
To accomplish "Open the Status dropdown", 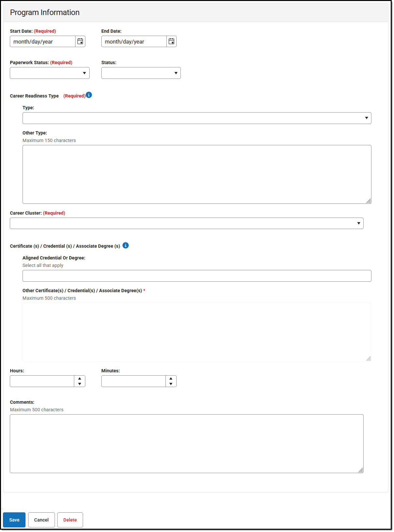I will pyautogui.click(x=141, y=73).
